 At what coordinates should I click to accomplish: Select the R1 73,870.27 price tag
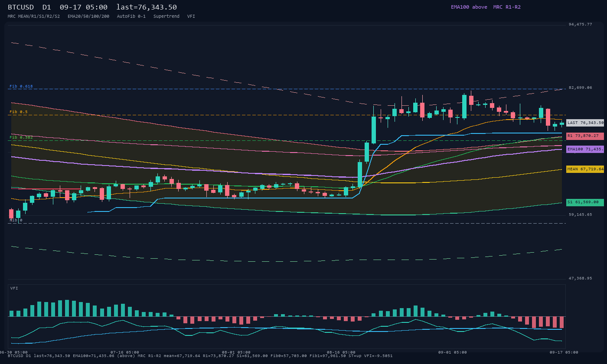[585, 136]
